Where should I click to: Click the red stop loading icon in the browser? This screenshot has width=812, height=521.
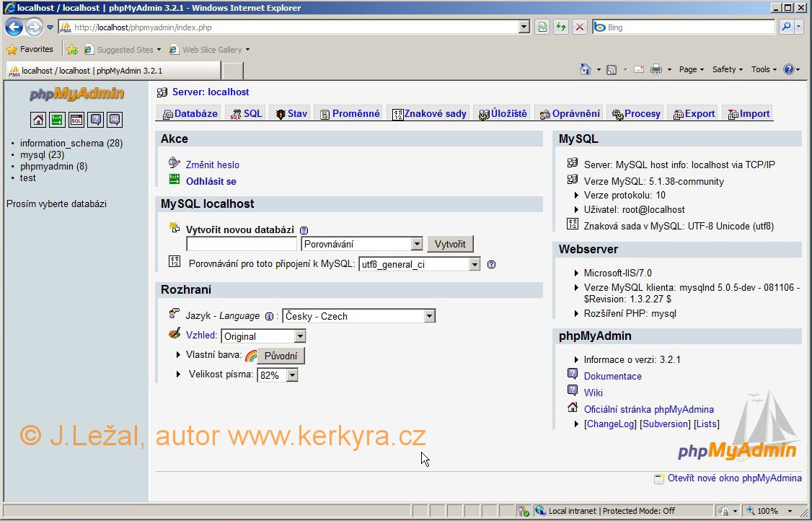click(x=579, y=27)
